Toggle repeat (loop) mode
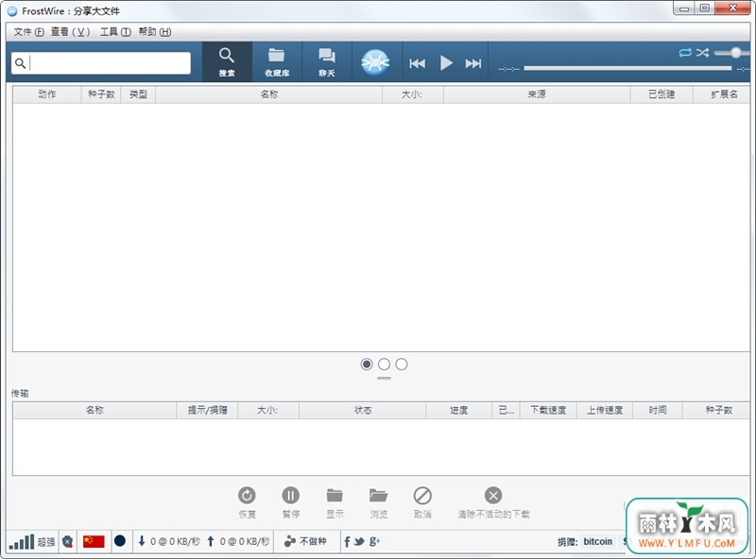Screen dimensions: 756x559 685,52
